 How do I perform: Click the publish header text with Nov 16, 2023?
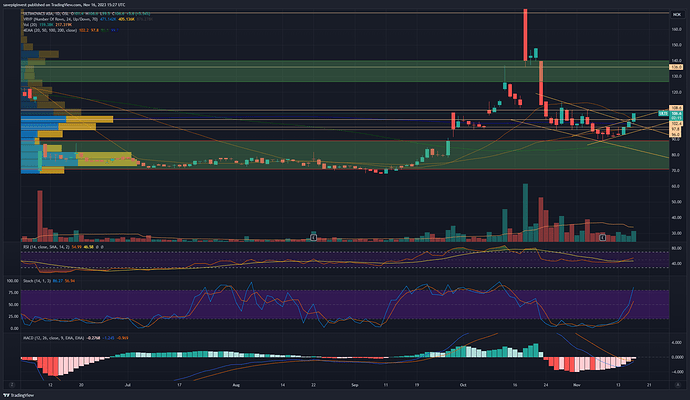pyautogui.click(x=64, y=5)
